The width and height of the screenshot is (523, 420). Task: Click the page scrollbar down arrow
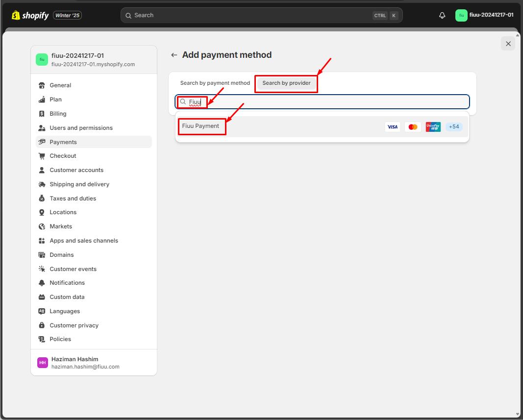518,414
